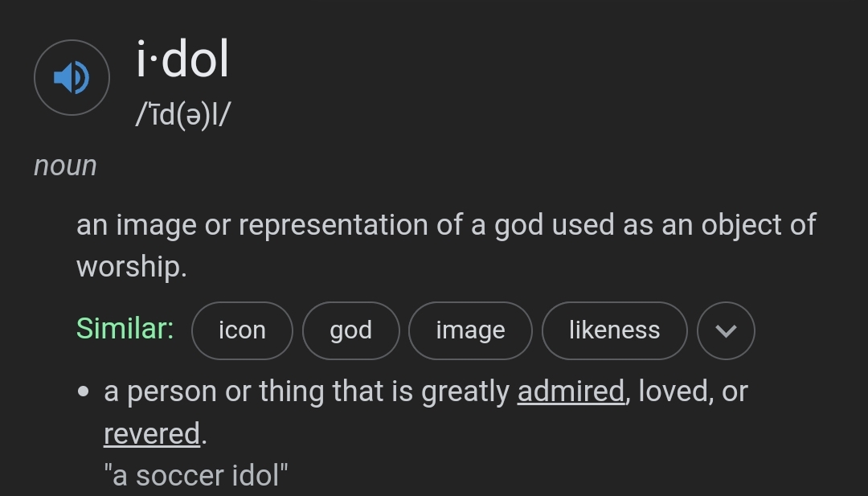Image resolution: width=868 pixels, height=496 pixels.
Task: Click the phonetic transcription under the headword
Action: [184, 115]
